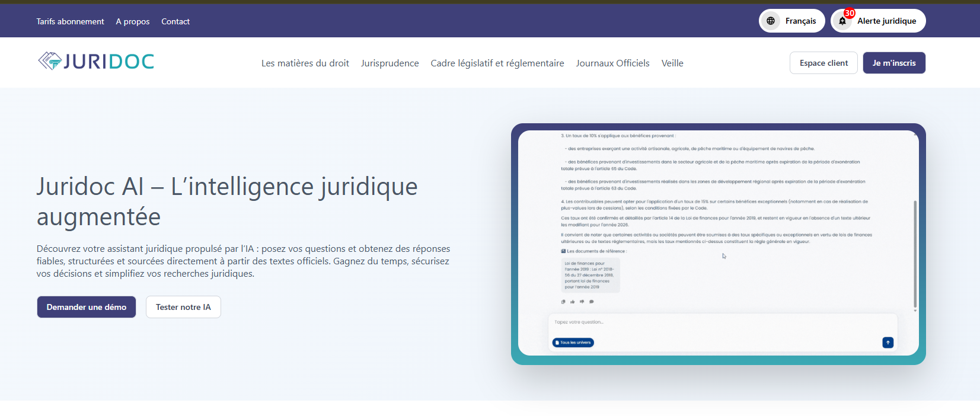Click the thumbs-up icon in the demo preview

point(573,302)
